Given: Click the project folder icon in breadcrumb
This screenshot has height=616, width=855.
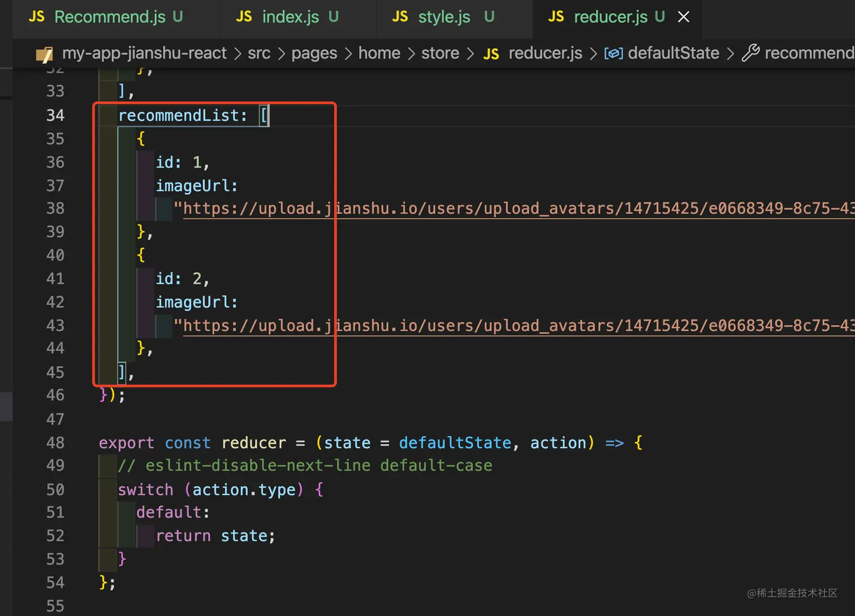Looking at the screenshot, I should coord(44,54).
